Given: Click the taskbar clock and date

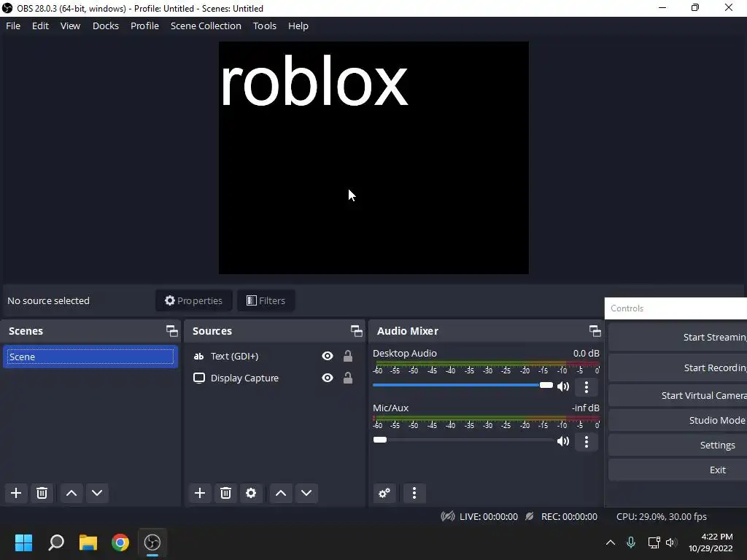Looking at the screenshot, I should (711, 542).
